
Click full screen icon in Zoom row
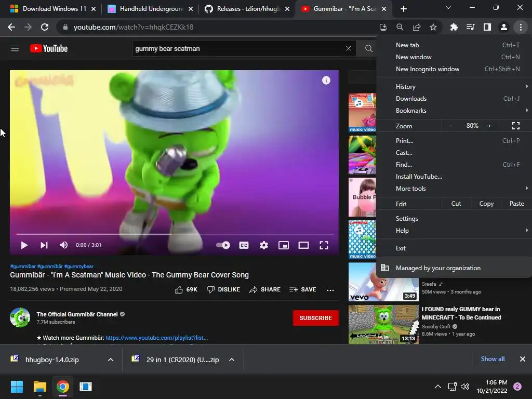(516, 126)
